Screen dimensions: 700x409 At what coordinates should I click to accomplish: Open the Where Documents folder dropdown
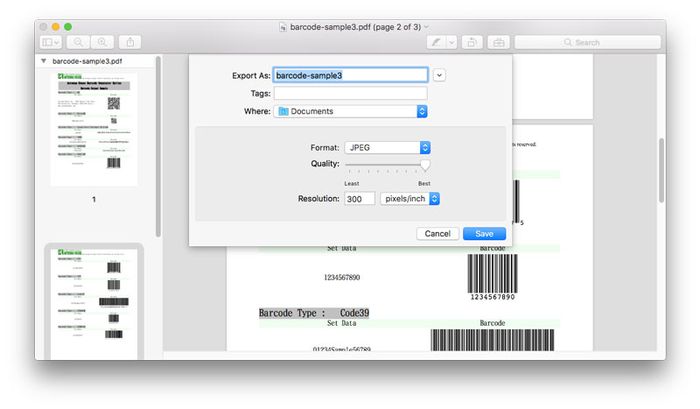point(350,111)
